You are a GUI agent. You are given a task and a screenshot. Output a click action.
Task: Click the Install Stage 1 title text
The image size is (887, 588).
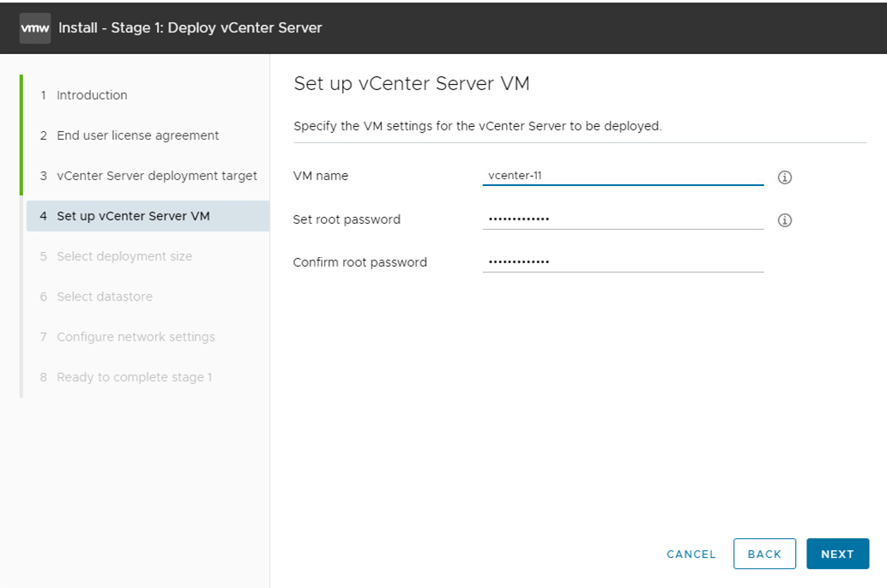(x=190, y=27)
